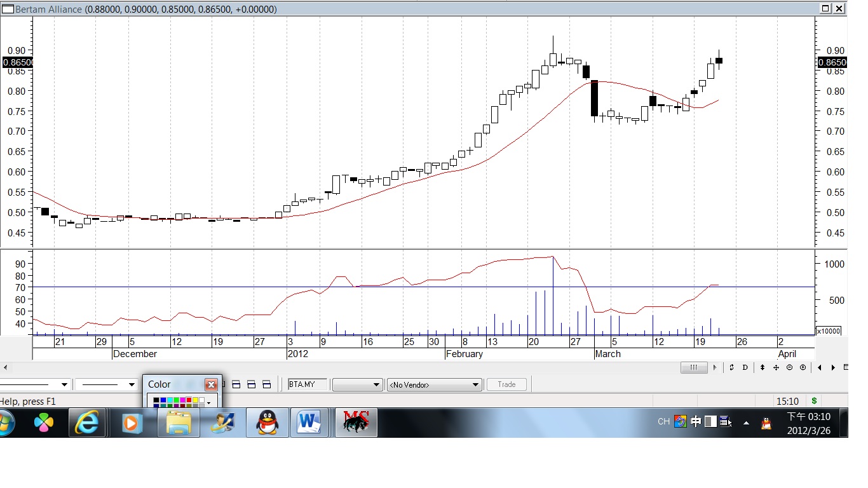Click the middle window-layout icon in toolbar

tap(251, 384)
